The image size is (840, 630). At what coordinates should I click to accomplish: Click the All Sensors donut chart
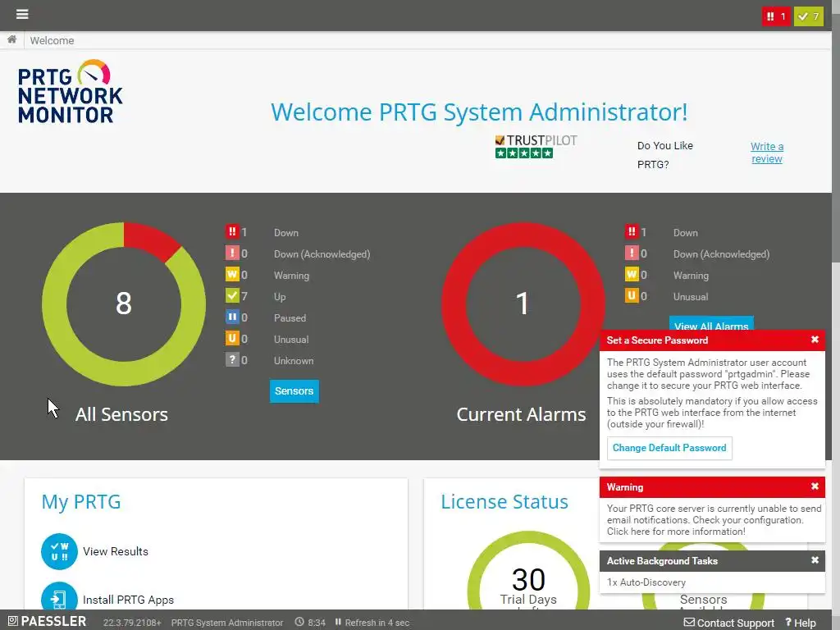click(x=124, y=304)
